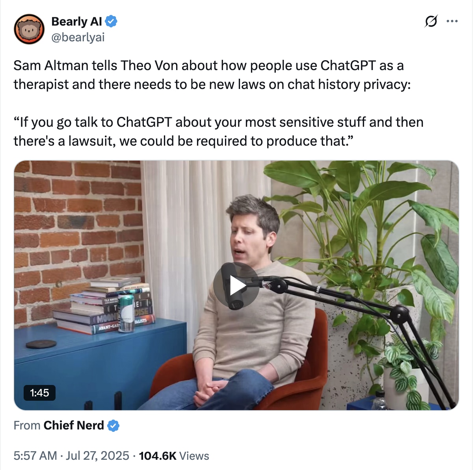Image resolution: width=476 pixels, height=470 pixels.
Task: Click the Grok slashed-circle icon
Action: coord(431,21)
